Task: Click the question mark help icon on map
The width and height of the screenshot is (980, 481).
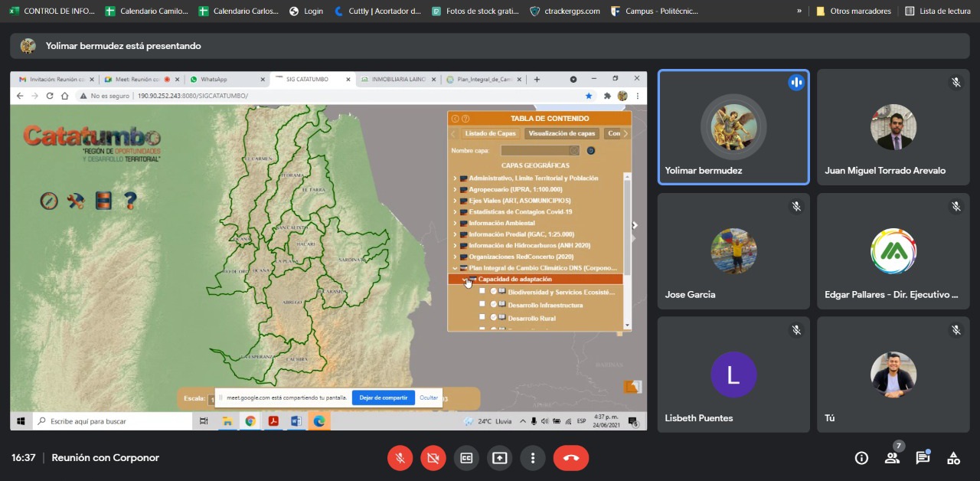Action: [x=130, y=201]
